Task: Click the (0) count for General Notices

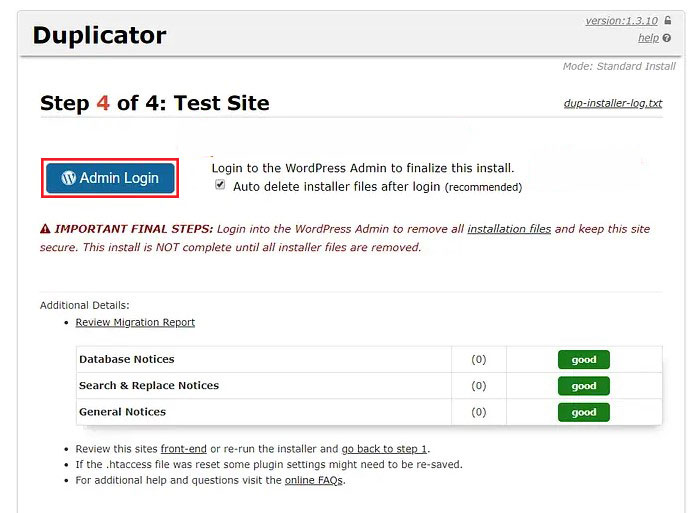Action: click(478, 412)
